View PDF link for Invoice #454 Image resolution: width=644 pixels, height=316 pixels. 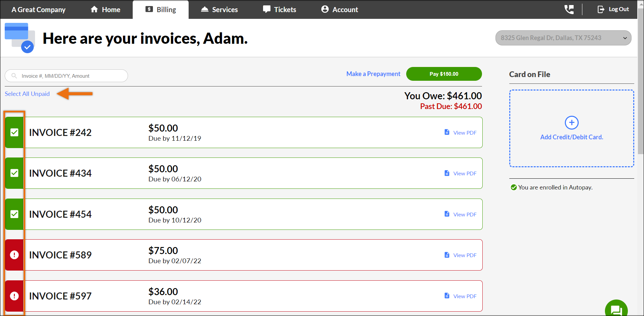pyautogui.click(x=465, y=214)
